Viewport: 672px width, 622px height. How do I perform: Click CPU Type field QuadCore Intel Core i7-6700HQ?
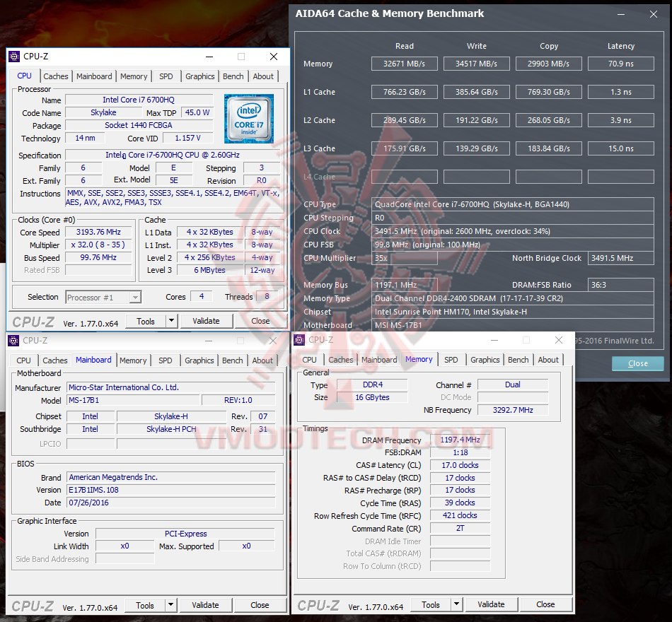513,204
